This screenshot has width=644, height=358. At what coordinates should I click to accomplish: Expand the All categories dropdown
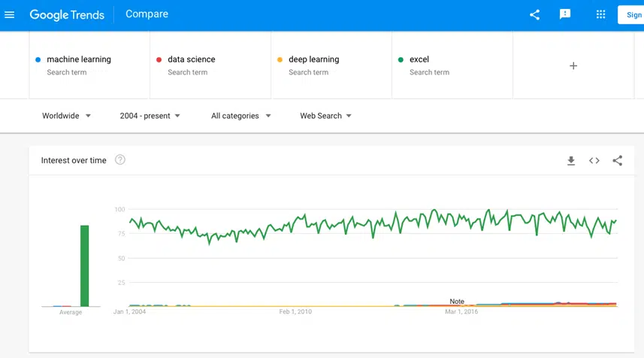point(240,116)
